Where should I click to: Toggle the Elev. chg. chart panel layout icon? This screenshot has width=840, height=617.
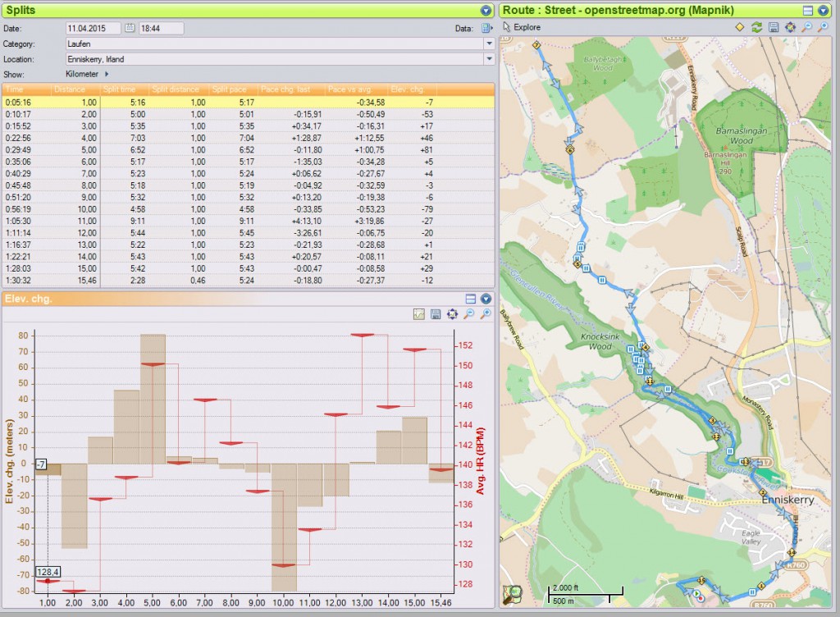click(x=470, y=299)
